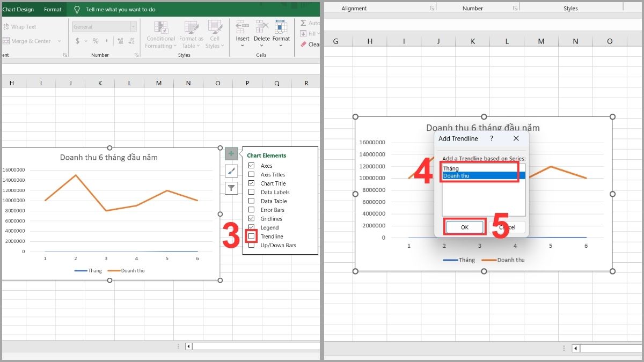Open Chart Filters funnel button

(231, 188)
